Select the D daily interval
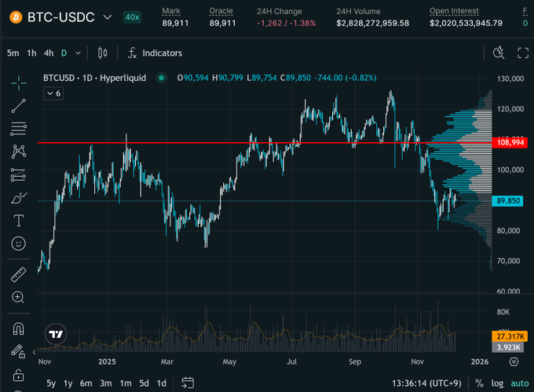 [x=64, y=53]
